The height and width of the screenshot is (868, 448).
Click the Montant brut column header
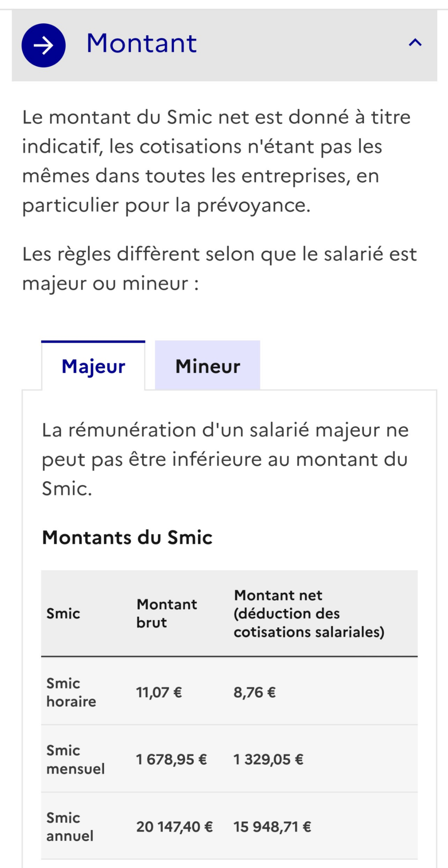[x=167, y=613]
